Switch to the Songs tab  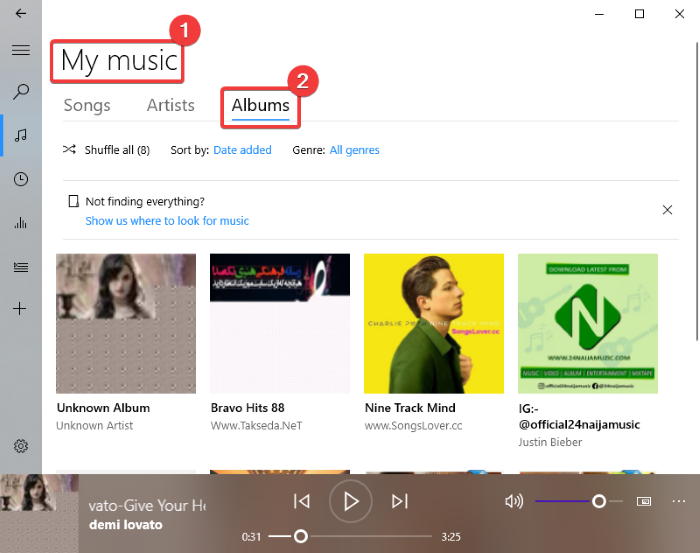[87, 105]
